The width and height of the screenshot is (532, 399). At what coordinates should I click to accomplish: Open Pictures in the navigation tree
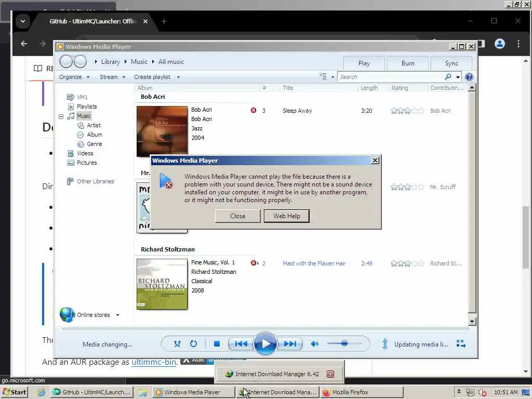(87, 163)
